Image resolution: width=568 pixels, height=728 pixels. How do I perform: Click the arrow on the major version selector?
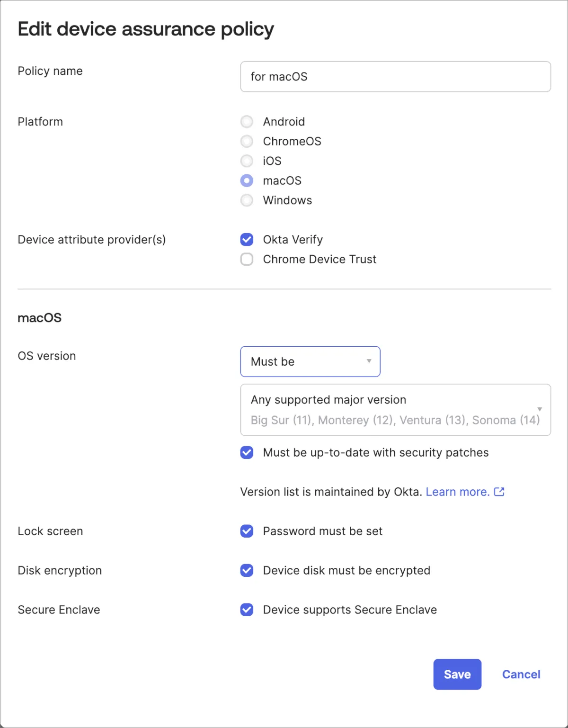(540, 409)
